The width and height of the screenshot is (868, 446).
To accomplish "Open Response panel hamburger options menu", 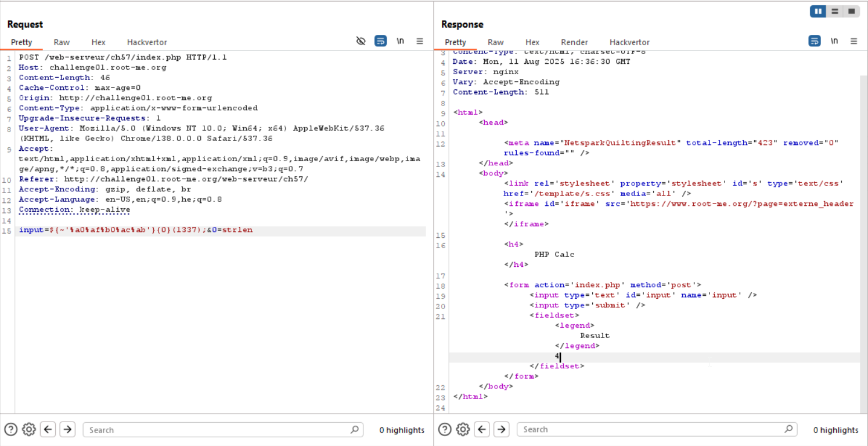I will (x=853, y=41).
